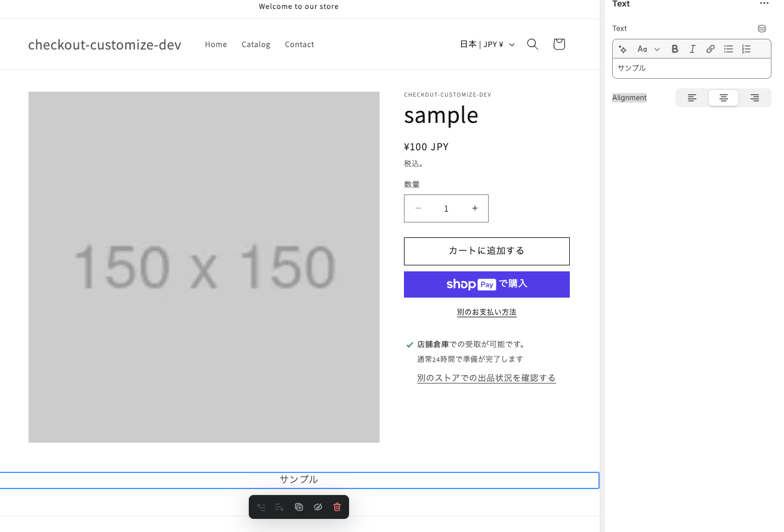784x532 pixels.
Task: Open the Aa text style dropdown
Action: [649, 49]
